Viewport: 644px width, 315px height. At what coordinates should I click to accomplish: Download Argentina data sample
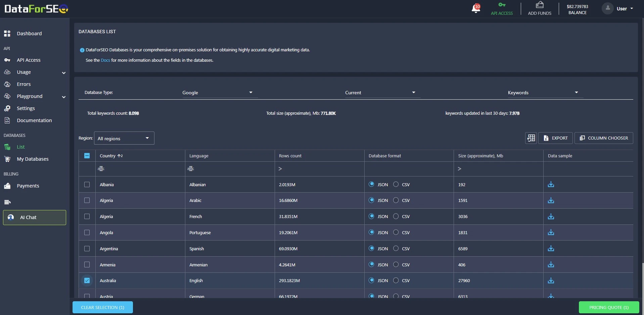point(551,249)
